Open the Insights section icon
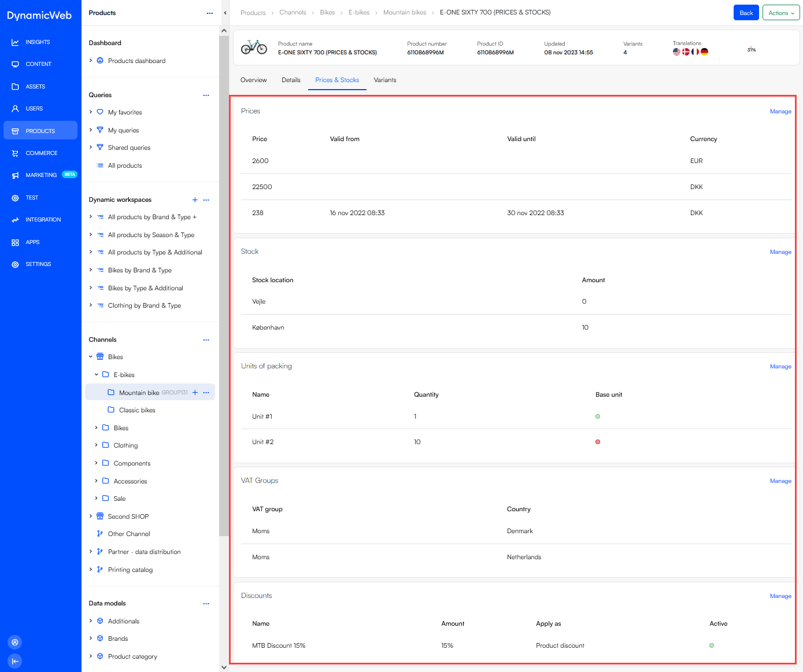The image size is (803, 672). 15,42
